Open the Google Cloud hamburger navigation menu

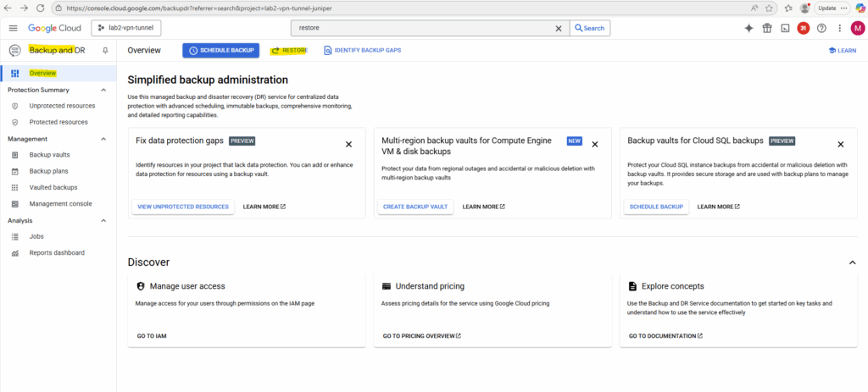coord(13,28)
